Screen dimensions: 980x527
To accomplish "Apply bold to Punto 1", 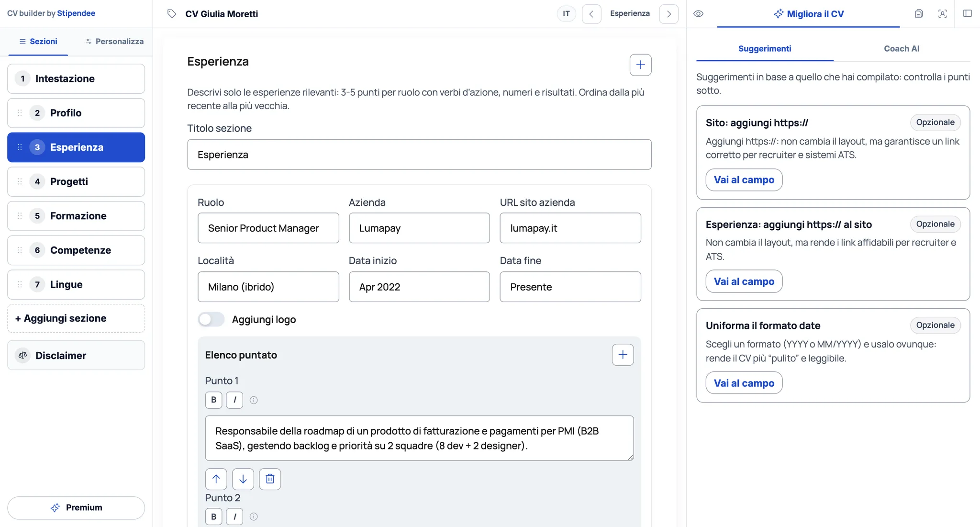I will click(x=213, y=400).
